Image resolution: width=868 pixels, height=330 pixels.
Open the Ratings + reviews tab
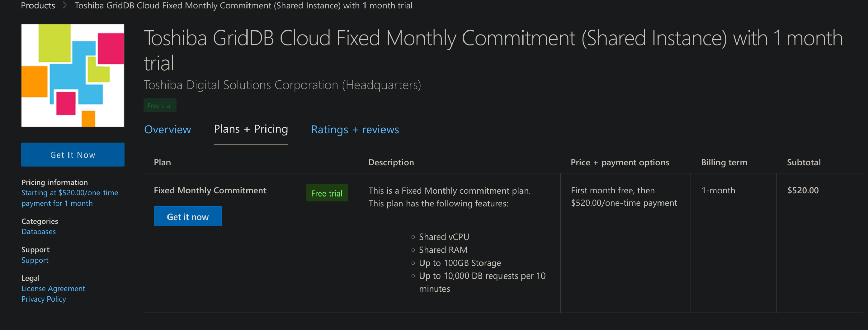(355, 130)
